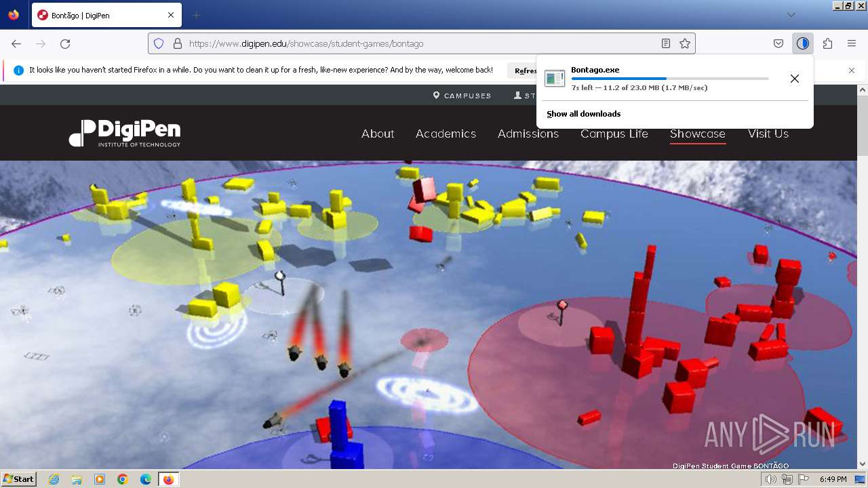Click the Firefox View icon
The width and height of the screenshot is (868, 488).
coord(14,15)
